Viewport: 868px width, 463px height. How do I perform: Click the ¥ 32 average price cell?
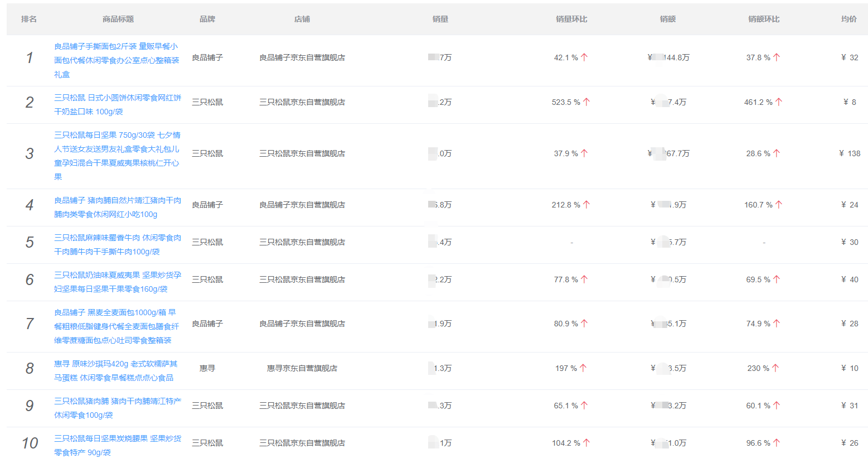pos(850,57)
